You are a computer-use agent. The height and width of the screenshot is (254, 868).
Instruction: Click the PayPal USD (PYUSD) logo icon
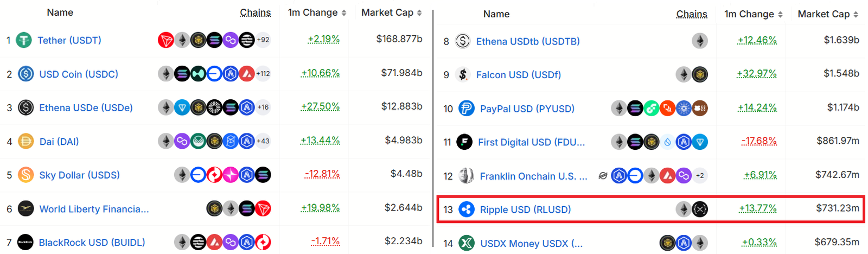tap(467, 109)
